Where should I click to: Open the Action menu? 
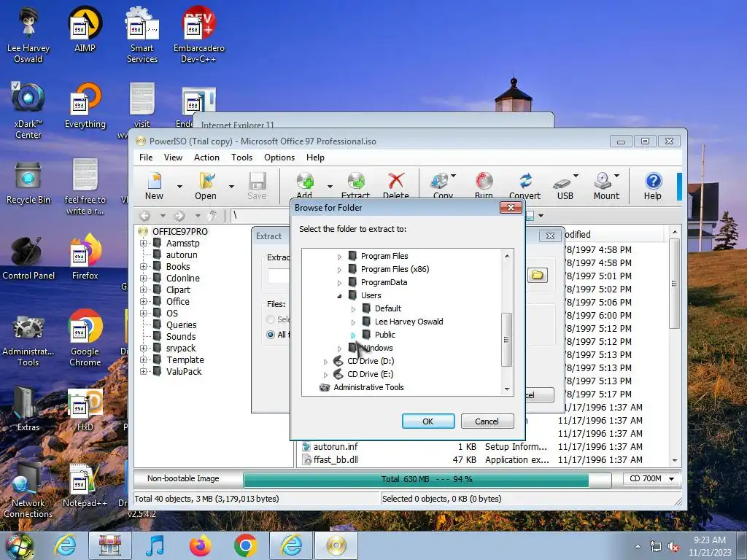[x=206, y=157]
